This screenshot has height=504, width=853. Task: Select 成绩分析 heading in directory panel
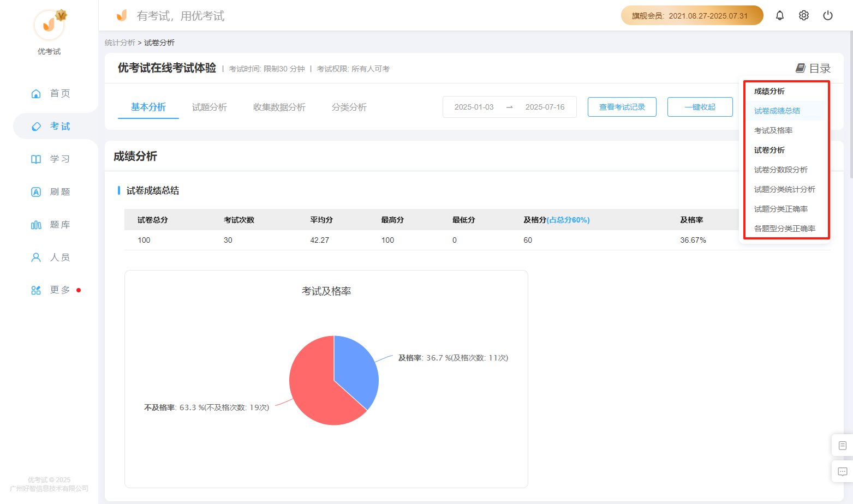point(770,91)
